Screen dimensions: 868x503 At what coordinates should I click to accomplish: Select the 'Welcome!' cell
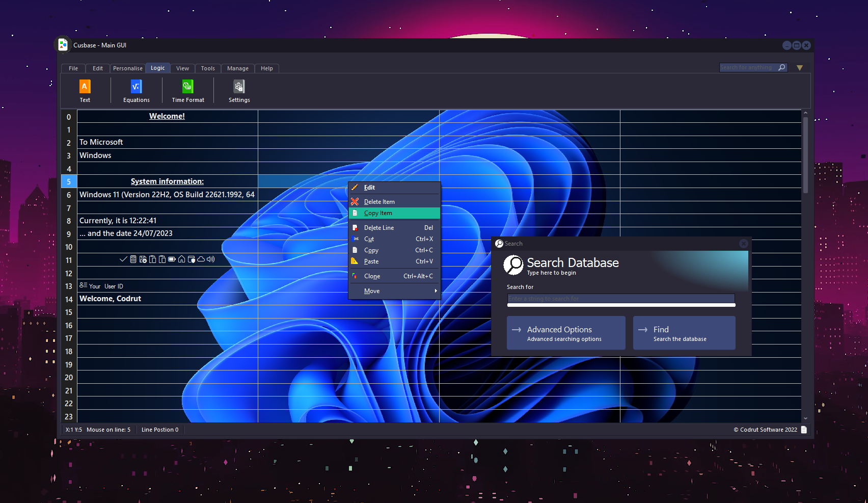point(168,116)
